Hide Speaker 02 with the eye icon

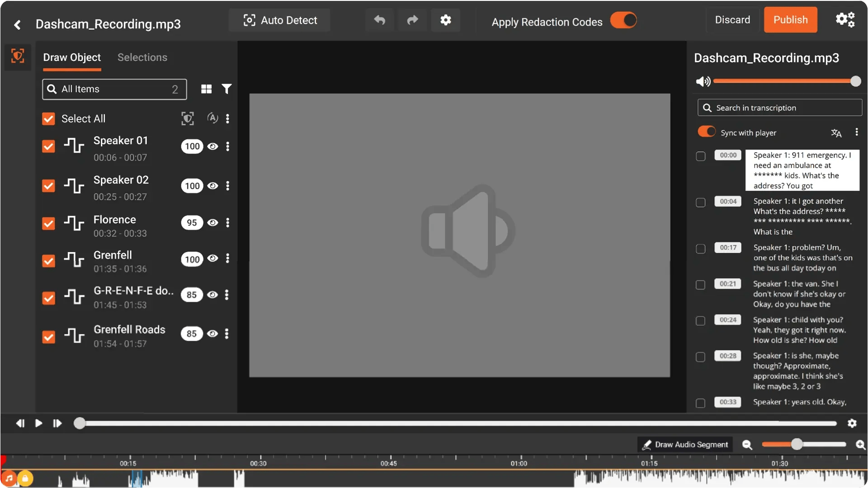click(x=212, y=186)
